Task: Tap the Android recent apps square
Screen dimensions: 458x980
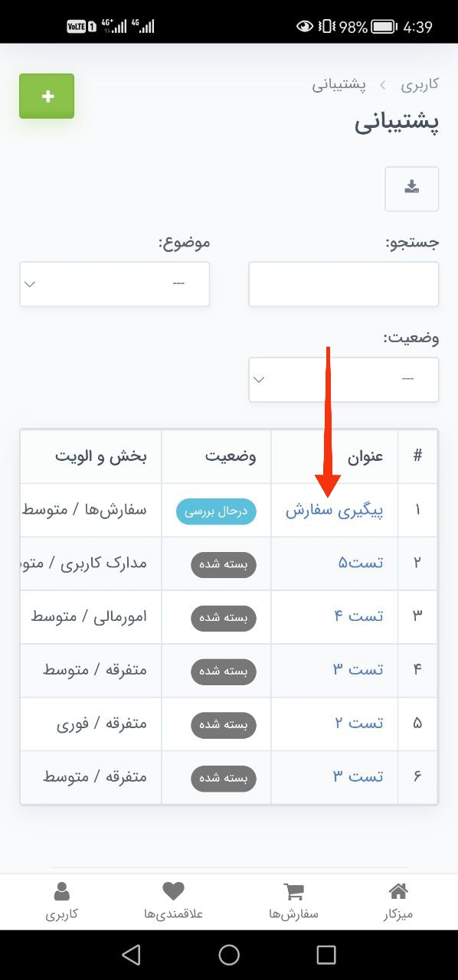Action: (326, 954)
